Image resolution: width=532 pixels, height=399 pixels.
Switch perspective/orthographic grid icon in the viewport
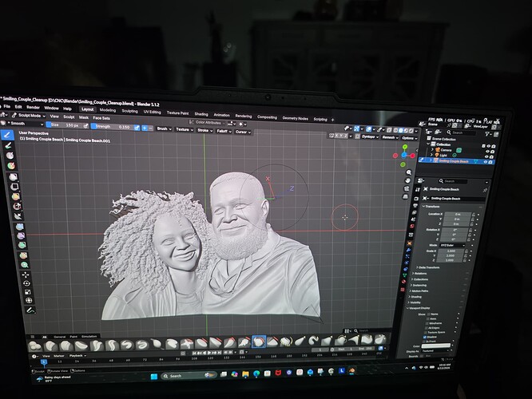[406, 196]
